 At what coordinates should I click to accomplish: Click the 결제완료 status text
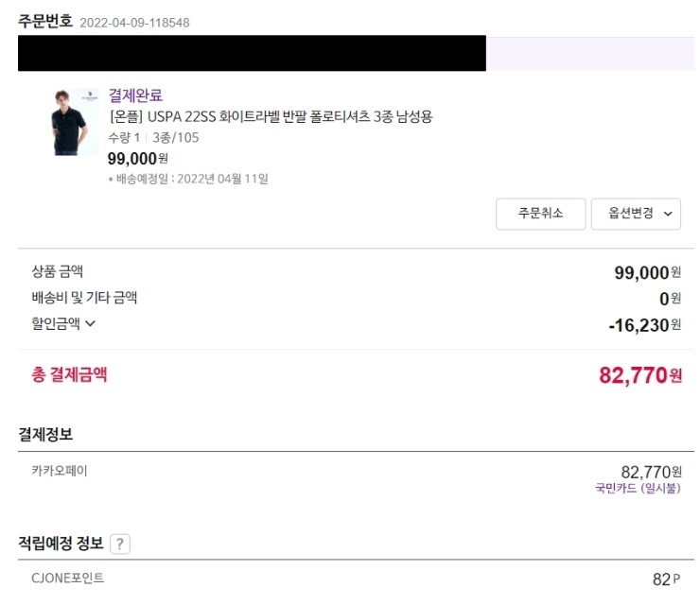(x=135, y=95)
